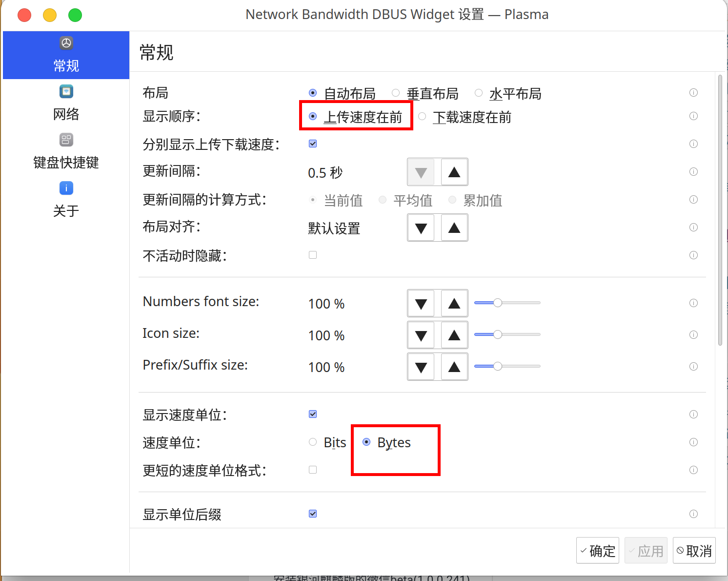
Task: Confirm settings with 确定 button
Action: 598,551
